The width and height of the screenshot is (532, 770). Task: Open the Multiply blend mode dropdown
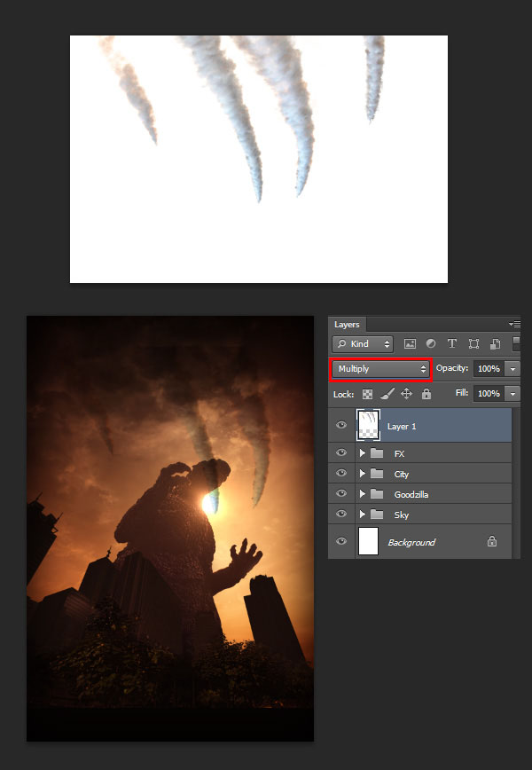(381, 369)
